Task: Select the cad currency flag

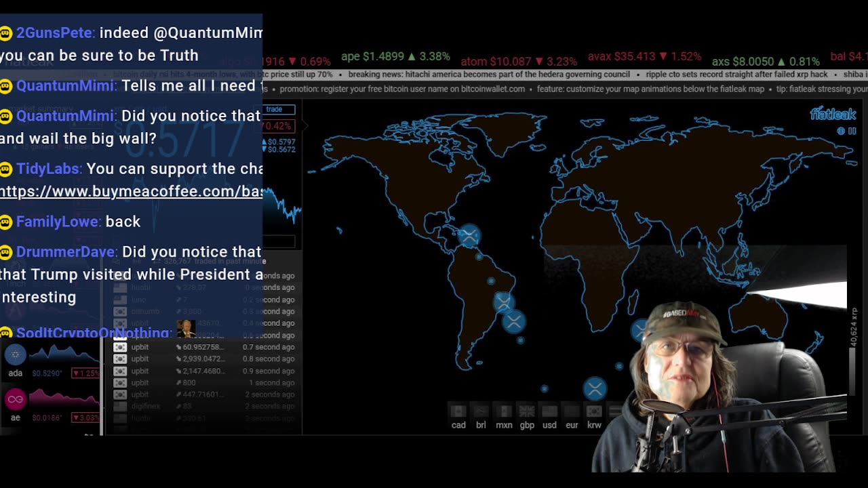Action: coord(458,411)
